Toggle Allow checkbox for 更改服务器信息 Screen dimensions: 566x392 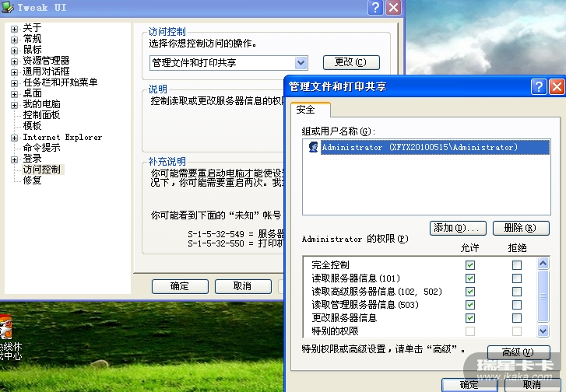pyautogui.click(x=470, y=318)
